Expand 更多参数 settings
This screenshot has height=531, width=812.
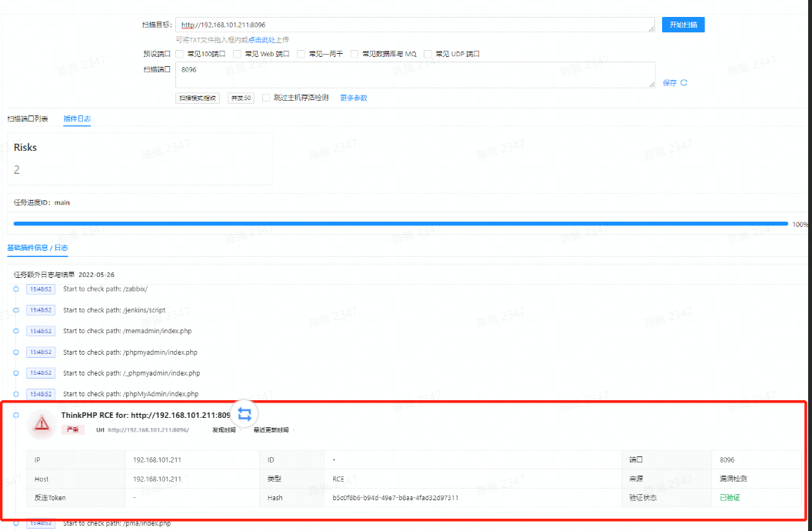353,98
